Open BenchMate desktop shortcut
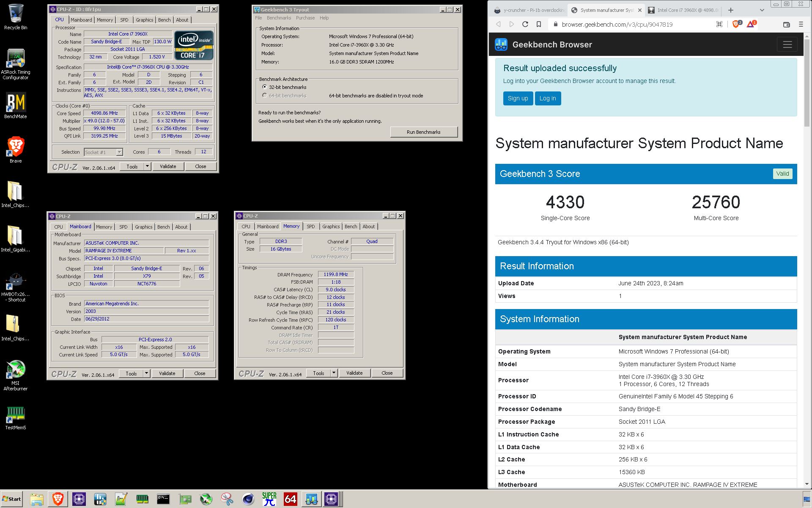 pos(16,106)
